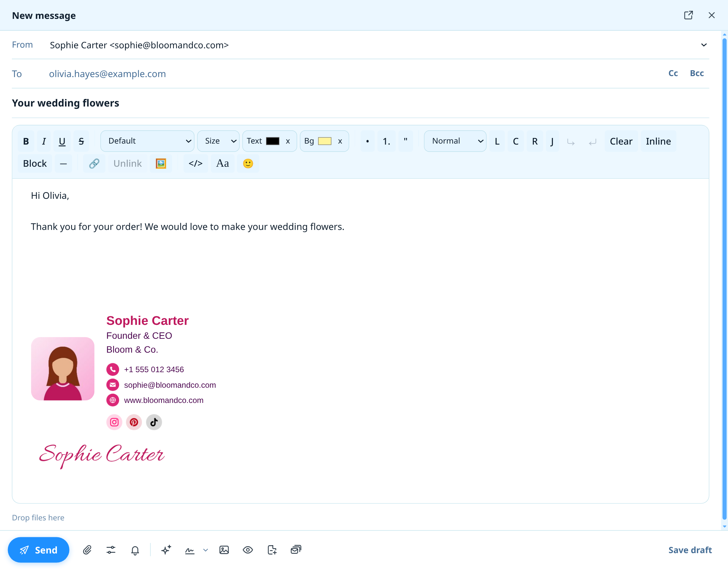The height and width of the screenshot is (569, 728).
Task: Insert horizontal rule line
Action: (x=63, y=163)
